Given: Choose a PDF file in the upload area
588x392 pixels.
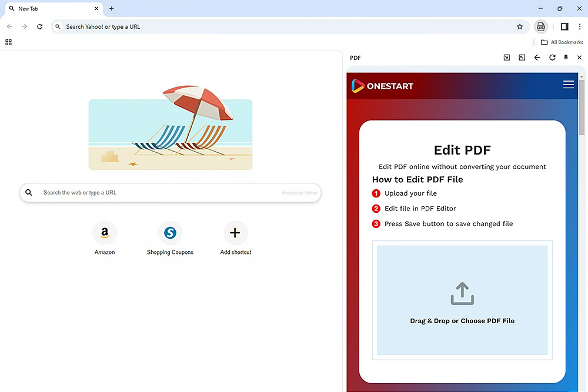Looking at the screenshot, I should [462, 300].
